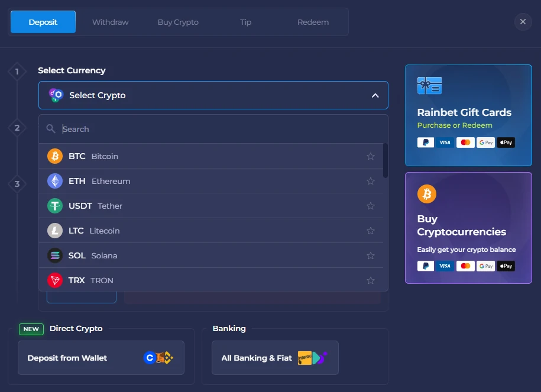Click the Coinbase wallet icon

tap(150, 358)
